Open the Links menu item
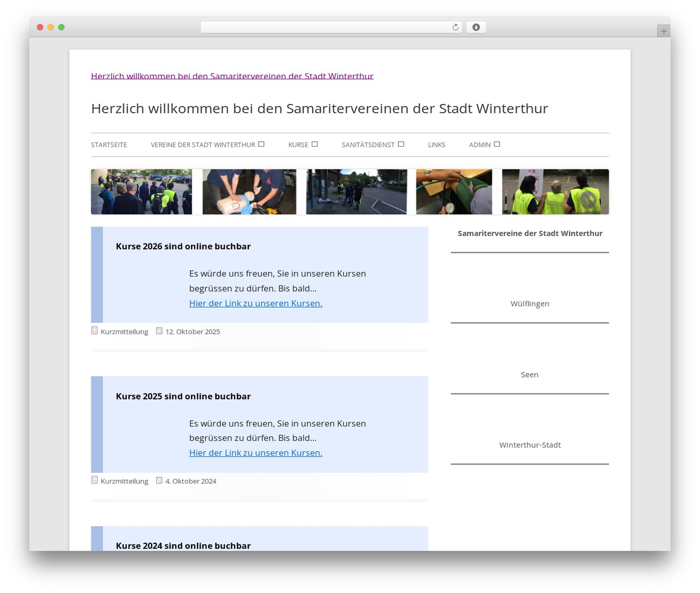The height and width of the screenshot is (593, 700). [x=436, y=145]
